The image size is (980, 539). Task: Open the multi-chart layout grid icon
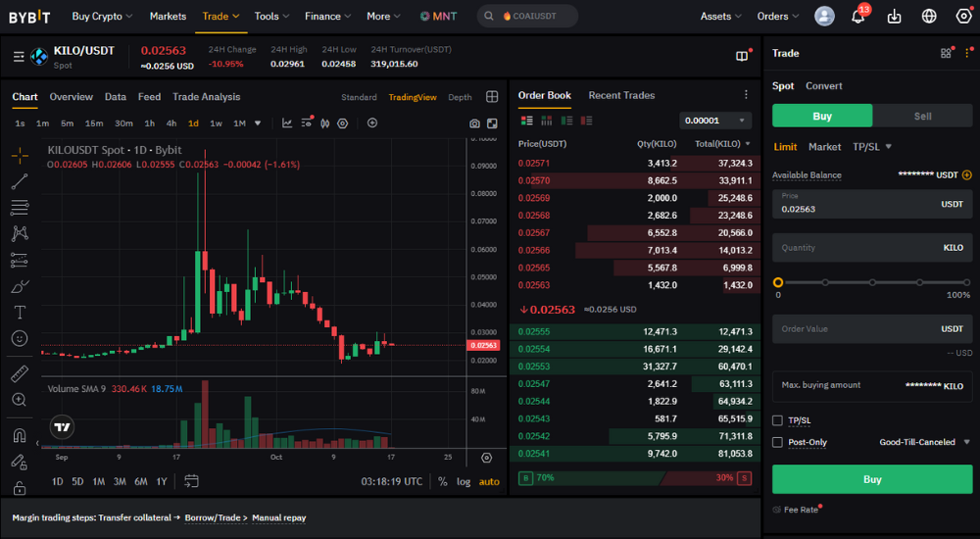(492, 96)
